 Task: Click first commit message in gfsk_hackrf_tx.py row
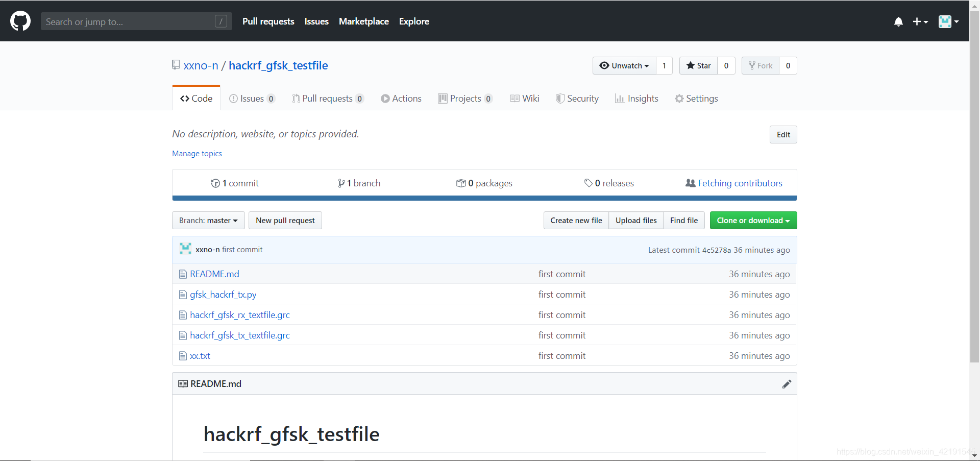point(562,295)
